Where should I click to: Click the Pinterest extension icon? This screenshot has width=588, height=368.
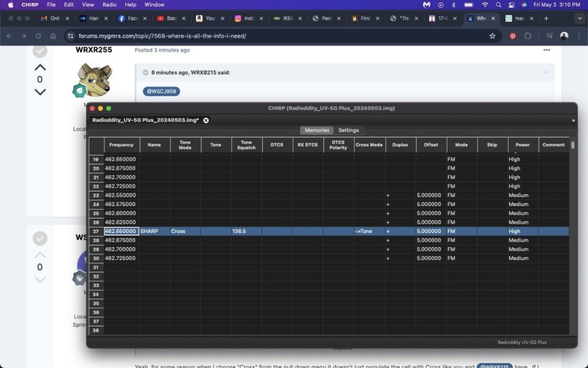point(513,36)
